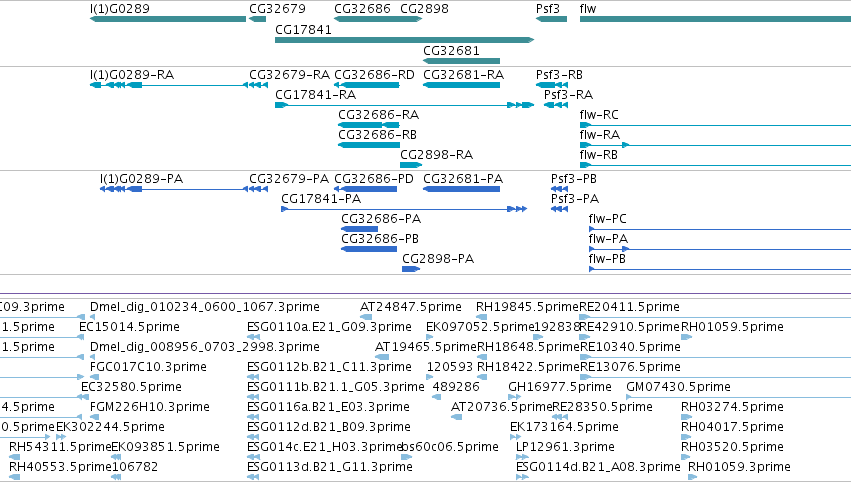851x482 pixels.
Task: Click EST RH19845.5prime
Action: [527, 307]
